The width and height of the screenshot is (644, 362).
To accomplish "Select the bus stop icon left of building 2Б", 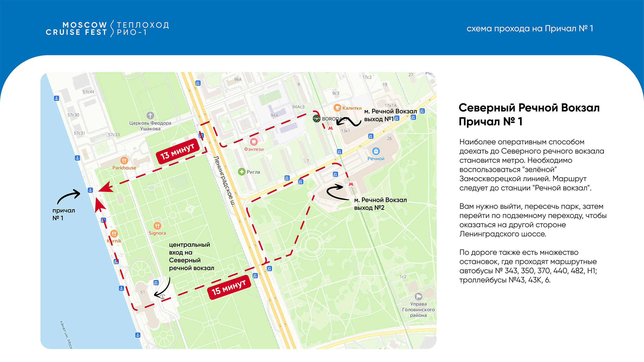I will tap(371, 136).
